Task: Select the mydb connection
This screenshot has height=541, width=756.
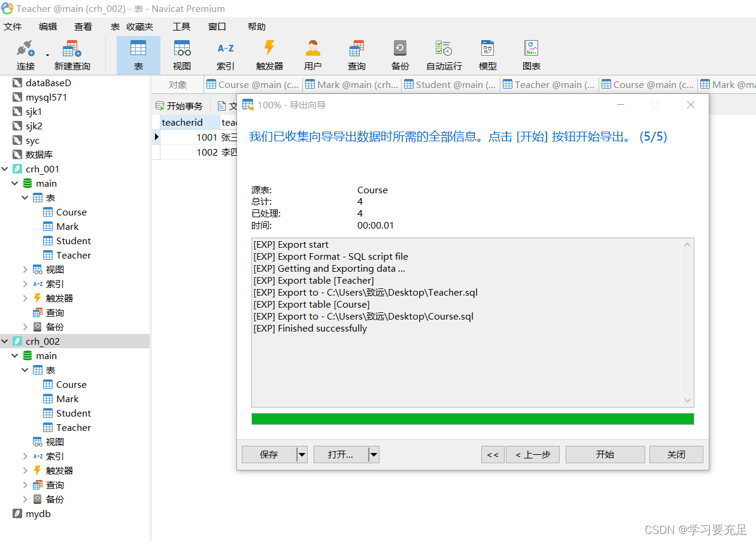Action: (38, 513)
